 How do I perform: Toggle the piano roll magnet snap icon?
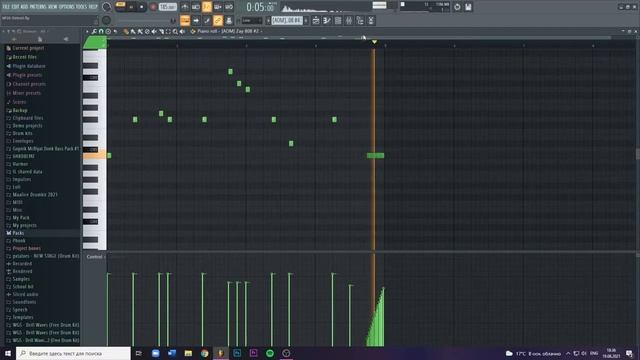(101, 31)
